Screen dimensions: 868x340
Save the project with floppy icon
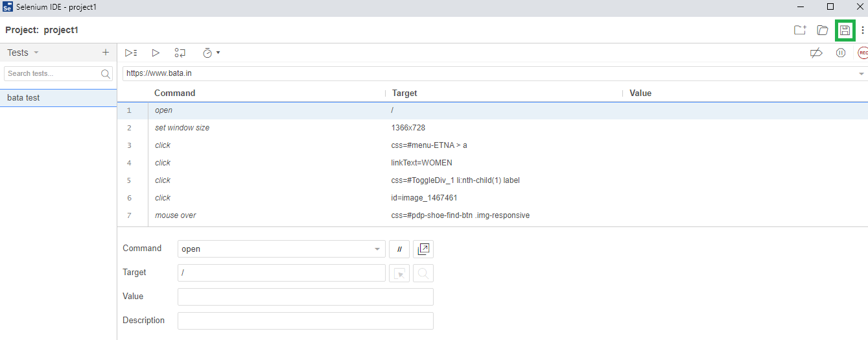click(x=845, y=30)
